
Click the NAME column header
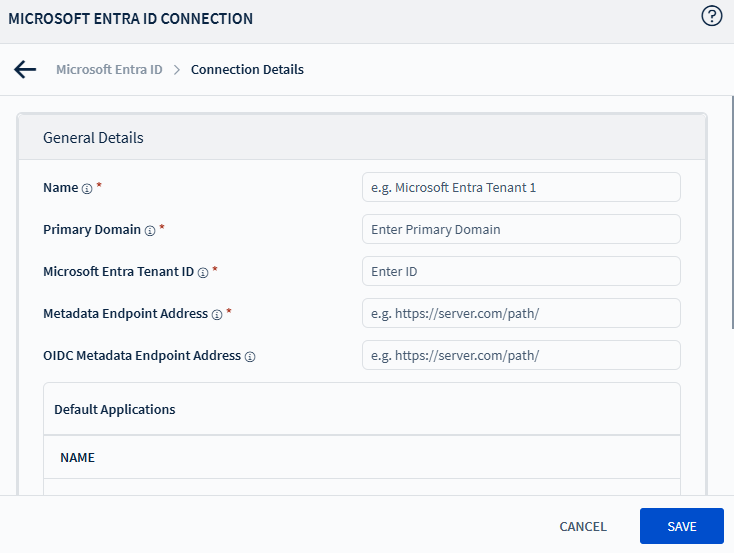(x=77, y=457)
